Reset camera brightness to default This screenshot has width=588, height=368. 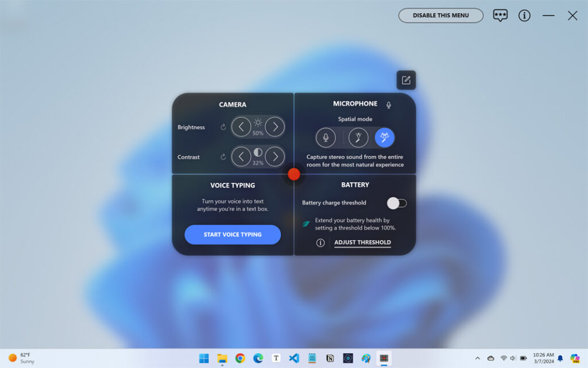(223, 127)
